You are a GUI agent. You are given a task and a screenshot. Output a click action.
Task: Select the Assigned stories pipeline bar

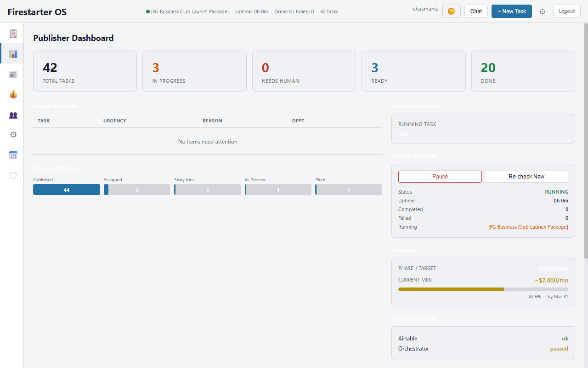click(x=137, y=190)
